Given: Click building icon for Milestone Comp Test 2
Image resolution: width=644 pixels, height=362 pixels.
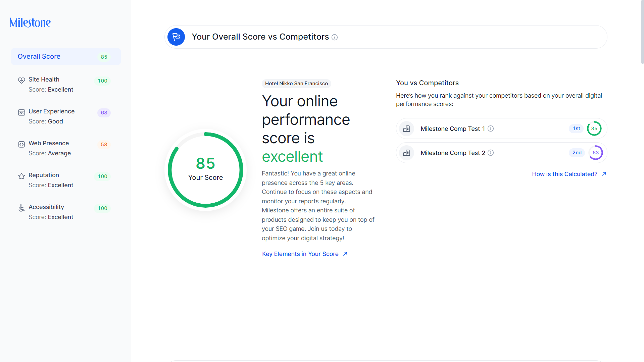Looking at the screenshot, I should pyautogui.click(x=406, y=153).
